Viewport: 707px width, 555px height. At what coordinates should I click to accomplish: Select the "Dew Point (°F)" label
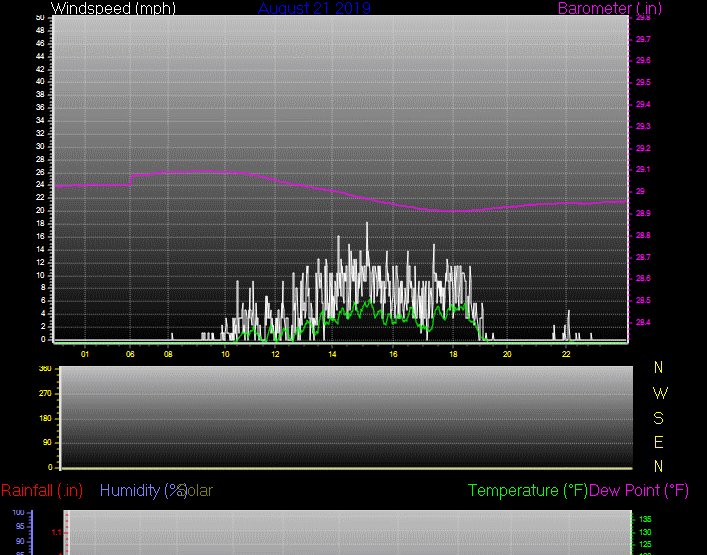(x=639, y=490)
